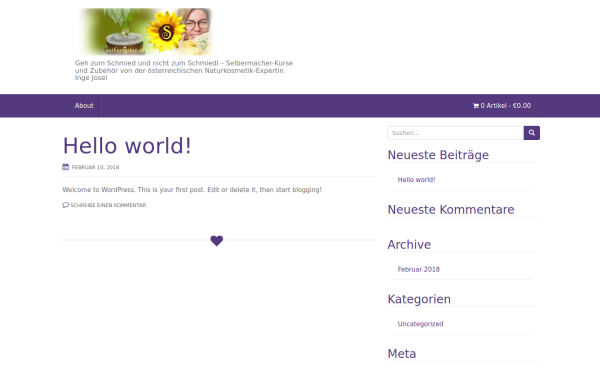Select the Meta widget heading

[402, 354]
